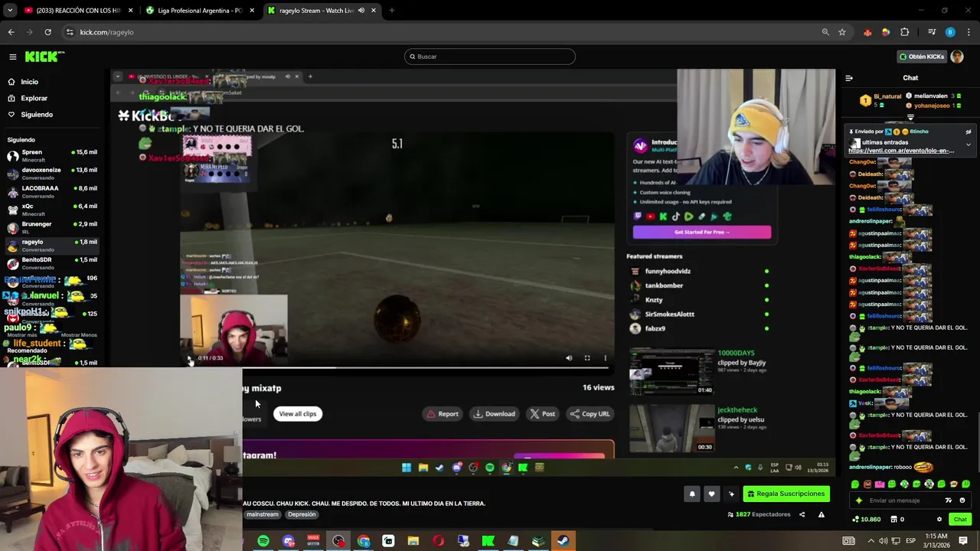The width and height of the screenshot is (980, 551).
Task: Open the LACOBRAAA channel in the sidebar
Action: [x=51, y=191]
